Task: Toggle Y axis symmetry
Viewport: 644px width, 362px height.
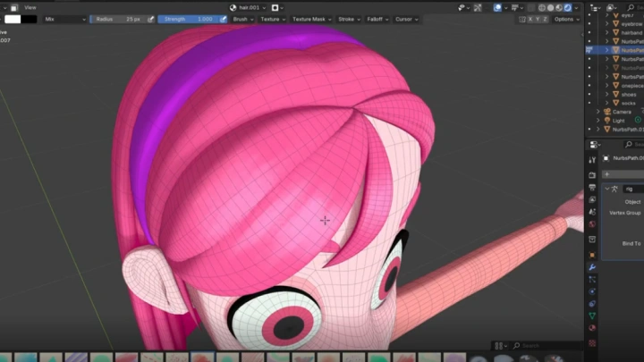Action: (538, 20)
